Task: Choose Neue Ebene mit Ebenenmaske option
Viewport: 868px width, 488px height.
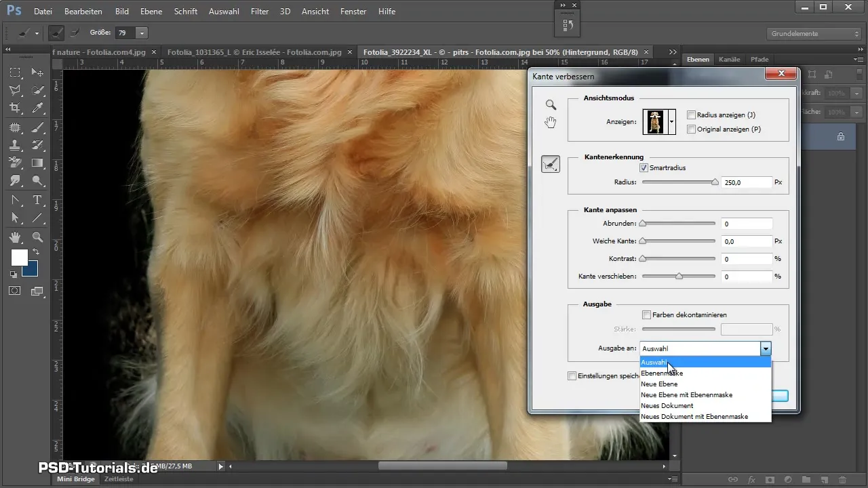Action: (686, 394)
